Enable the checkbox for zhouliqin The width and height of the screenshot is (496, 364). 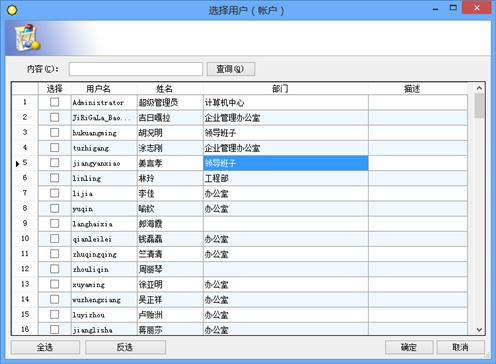54,269
